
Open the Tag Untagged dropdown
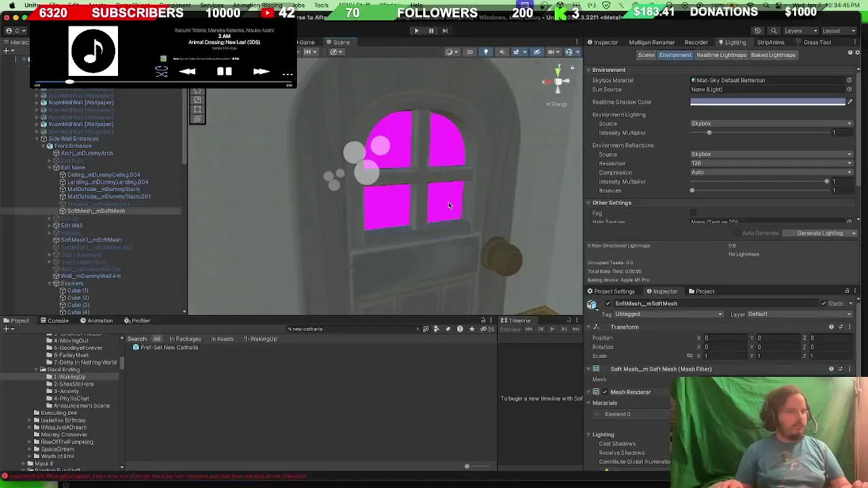tap(667, 314)
